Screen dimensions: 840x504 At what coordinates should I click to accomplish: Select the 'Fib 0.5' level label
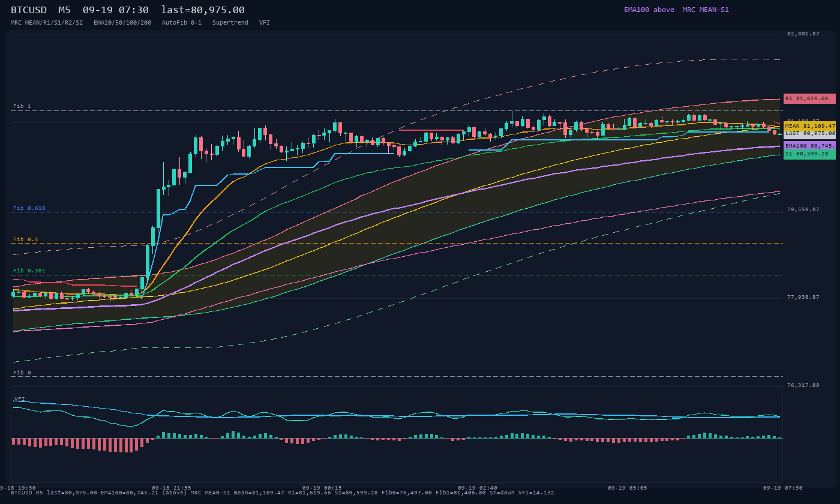26,239
